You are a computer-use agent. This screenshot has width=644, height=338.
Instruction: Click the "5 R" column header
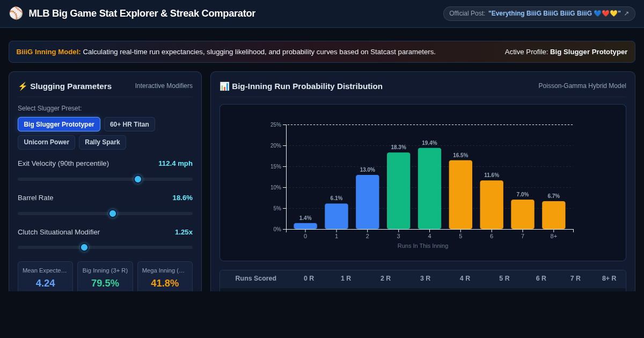[x=504, y=278]
